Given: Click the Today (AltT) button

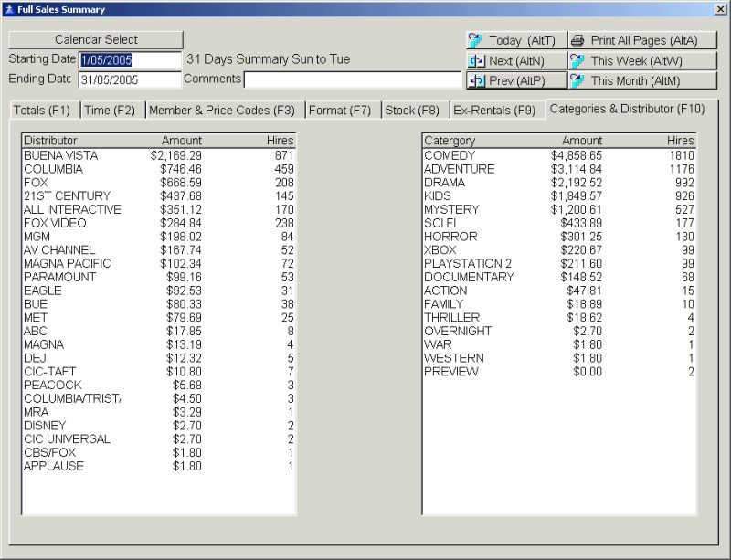Looking at the screenshot, I should tap(516, 40).
